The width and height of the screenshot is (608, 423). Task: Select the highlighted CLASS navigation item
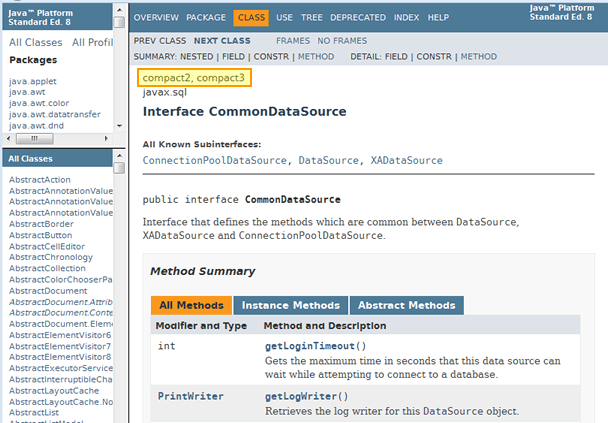click(251, 18)
